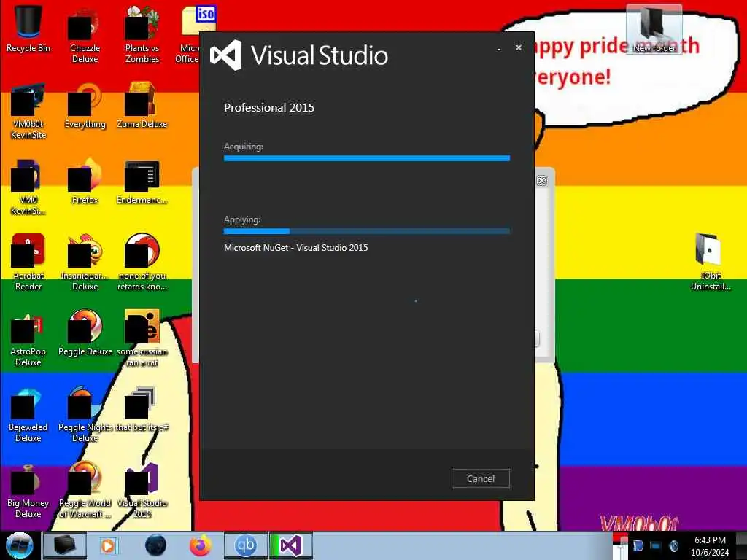This screenshot has height=560, width=747.
Task: Select the 'Professional 2015' edition text
Action: 269,108
